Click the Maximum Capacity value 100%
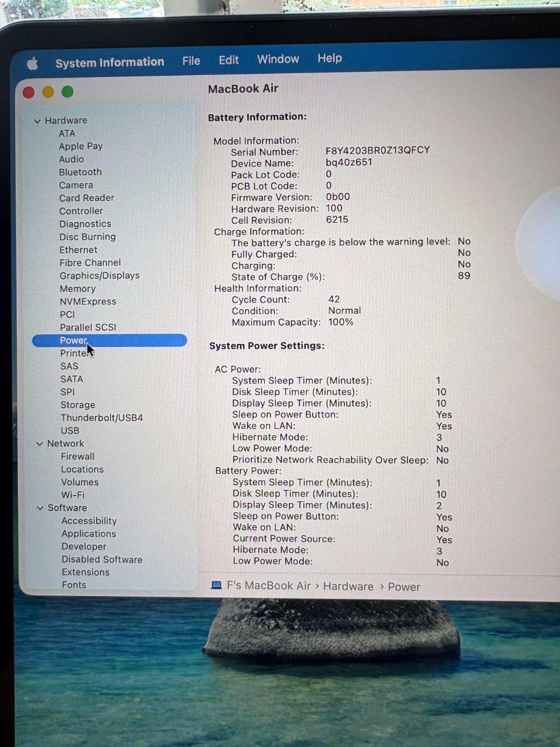Image resolution: width=560 pixels, height=747 pixels. tap(341, 322)
